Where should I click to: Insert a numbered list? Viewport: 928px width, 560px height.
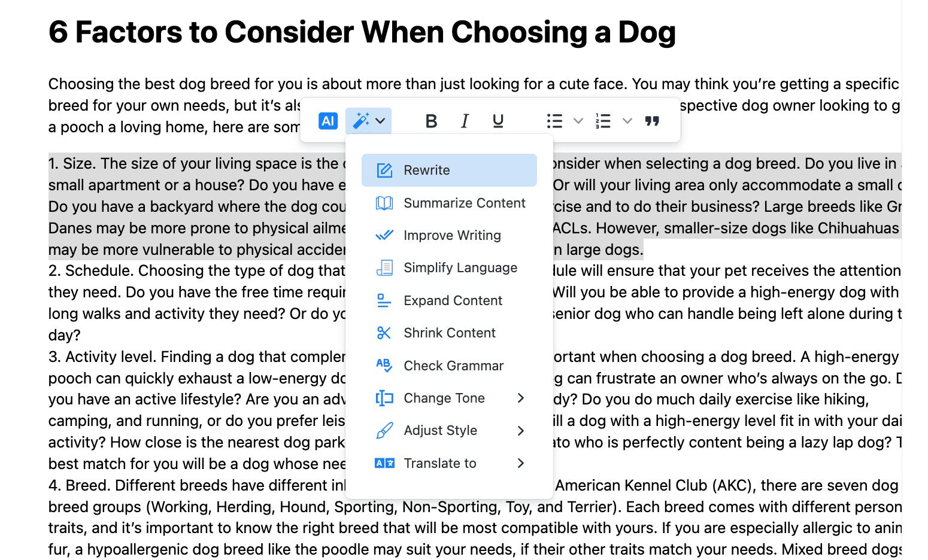pos(603,121)
